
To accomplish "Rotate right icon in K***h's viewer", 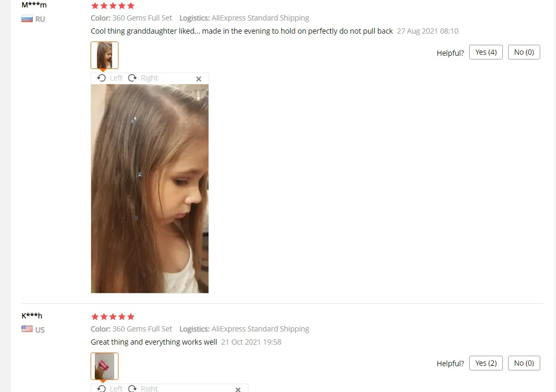I will point(132,388).
